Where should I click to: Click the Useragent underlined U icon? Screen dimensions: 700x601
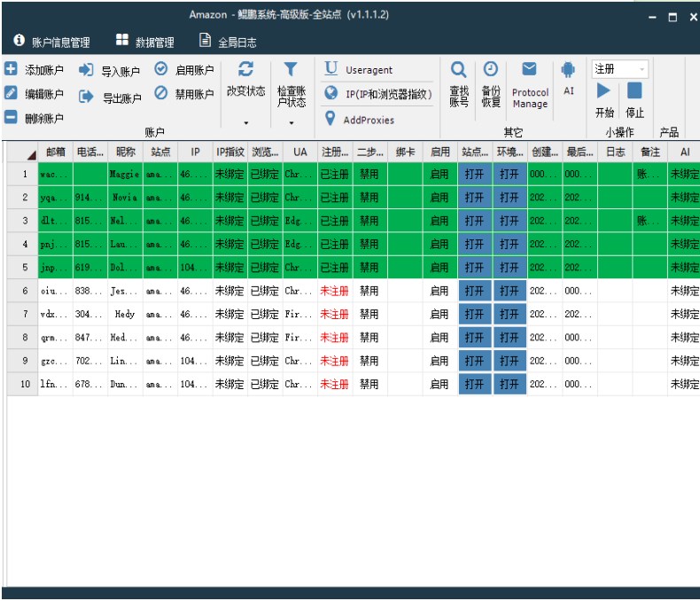(331, 68)
